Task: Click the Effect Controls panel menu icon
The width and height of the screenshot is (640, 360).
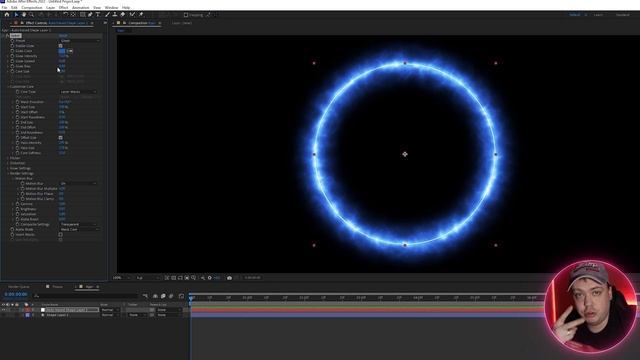Action: pyautogui.click(x=92, y=23)
